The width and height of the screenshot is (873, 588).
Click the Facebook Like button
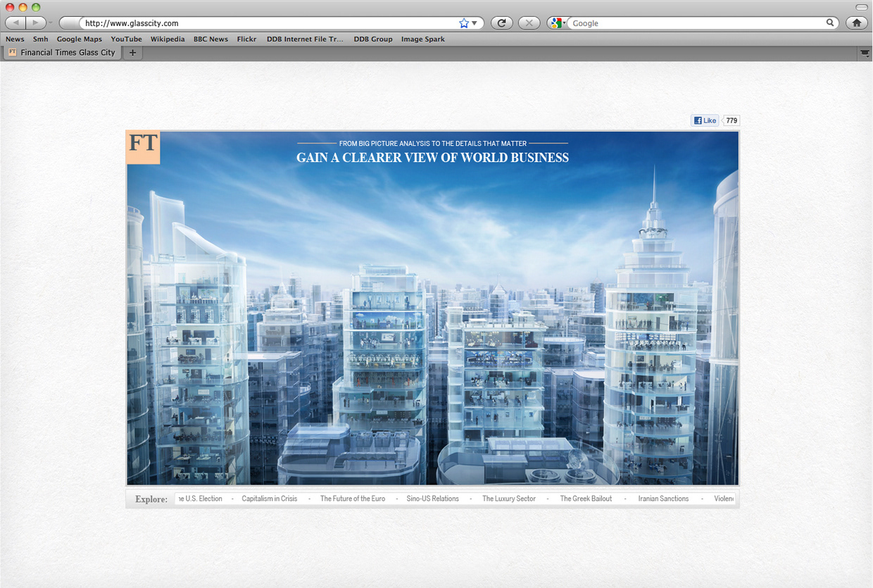click(705, 120)
